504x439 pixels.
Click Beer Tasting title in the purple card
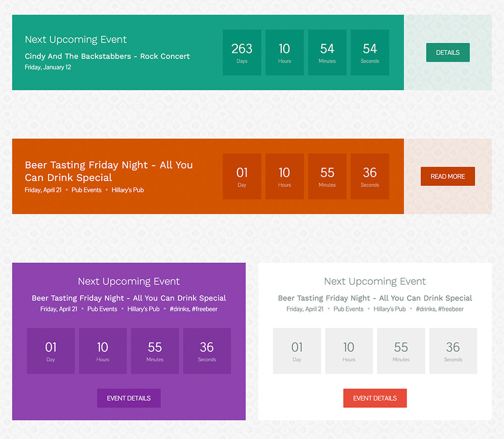[129, 298]
